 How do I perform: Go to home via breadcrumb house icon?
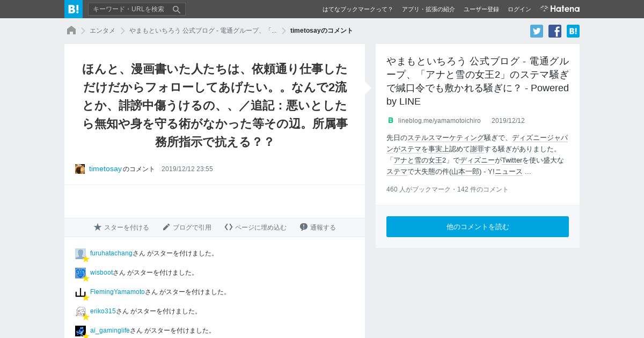pos(71,31)
